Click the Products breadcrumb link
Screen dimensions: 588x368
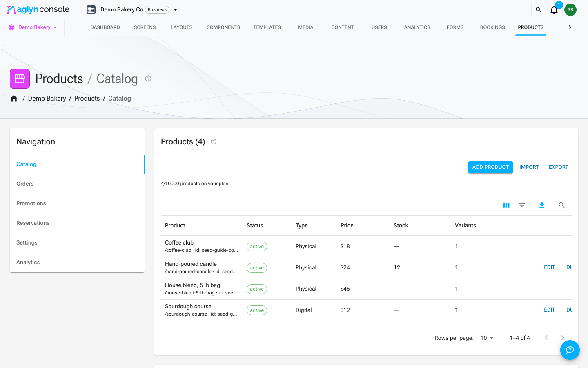click(x=87, y=99)
